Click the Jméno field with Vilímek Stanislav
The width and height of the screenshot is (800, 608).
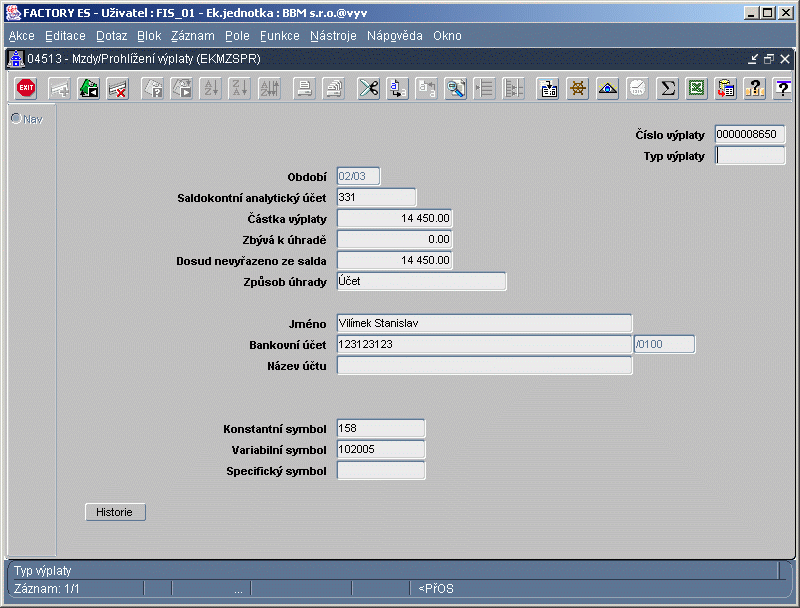tap(484, 323)
